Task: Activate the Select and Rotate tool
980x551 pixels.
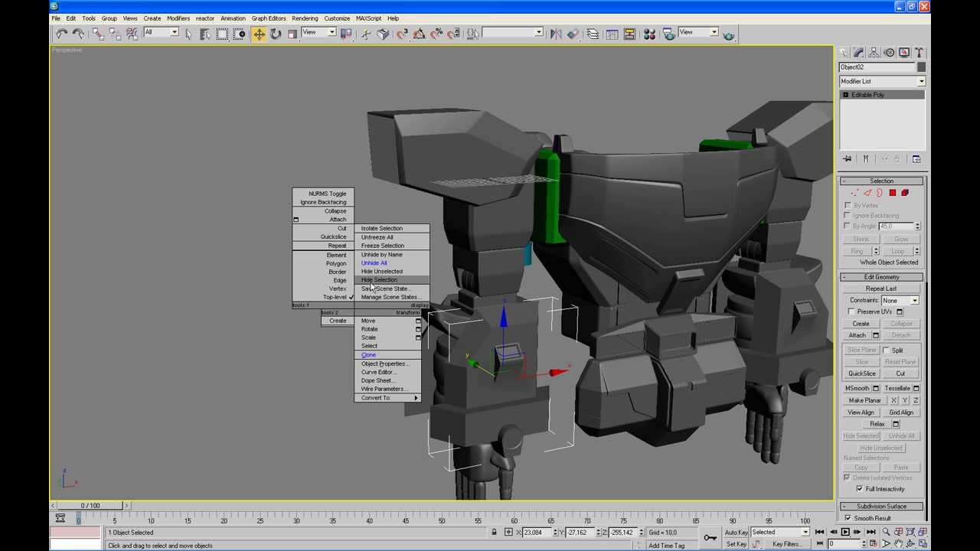Action: point(276,34)
